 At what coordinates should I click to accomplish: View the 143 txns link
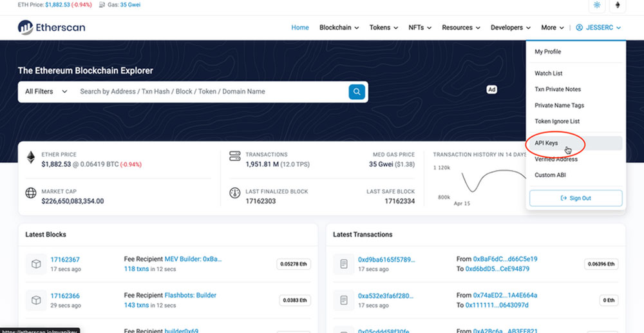click(x=137, y=305)
